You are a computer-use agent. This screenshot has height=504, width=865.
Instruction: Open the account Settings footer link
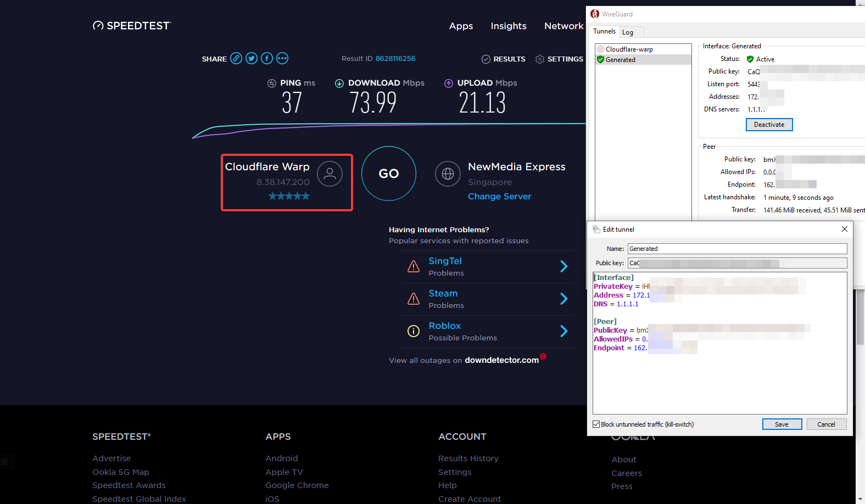tap(455, 472)
